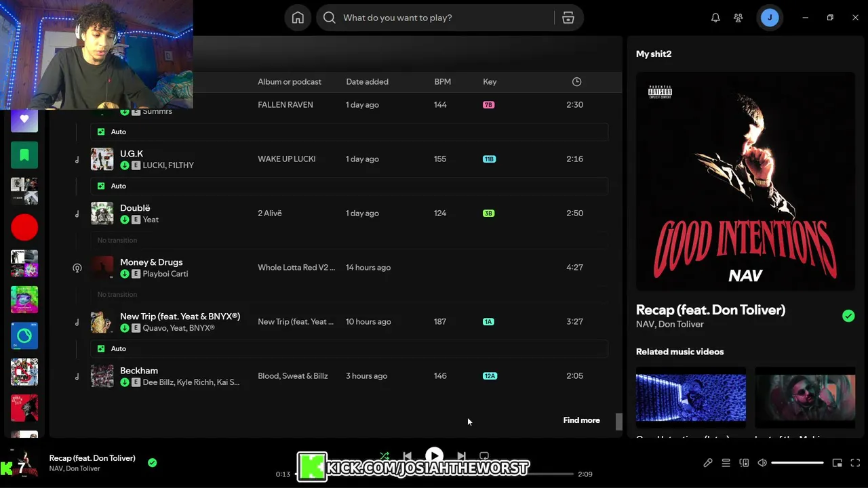Adjust the volume slider

[797, 463]
